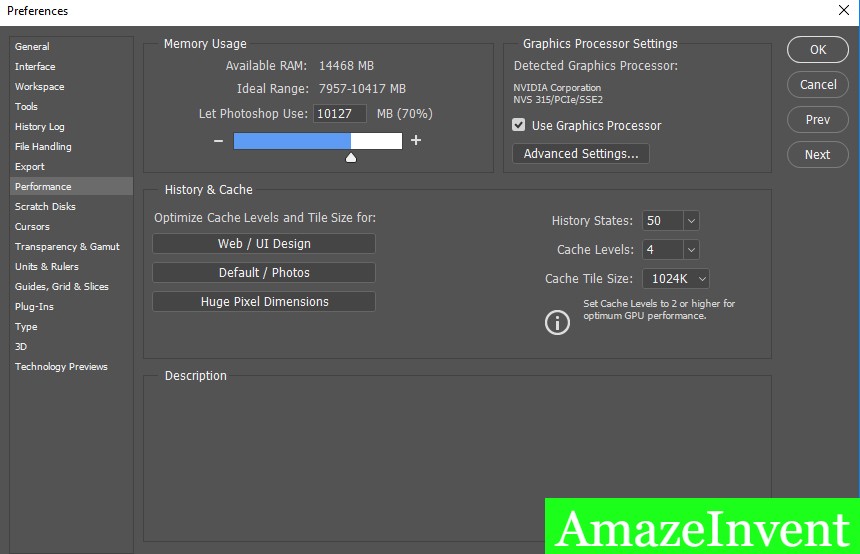Close the Preferences dialog with X

[x=844, y=10]
